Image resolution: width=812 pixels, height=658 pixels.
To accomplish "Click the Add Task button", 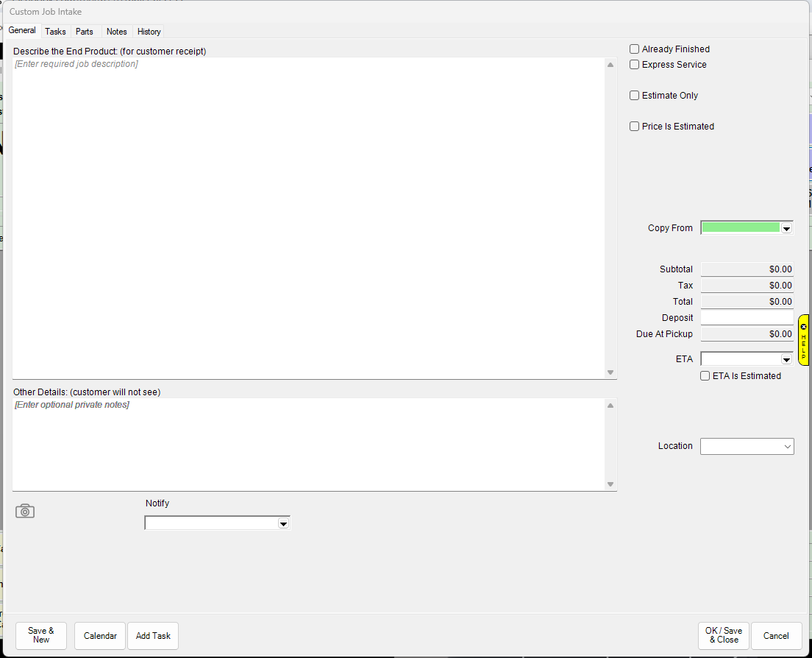I will [153, 636].
